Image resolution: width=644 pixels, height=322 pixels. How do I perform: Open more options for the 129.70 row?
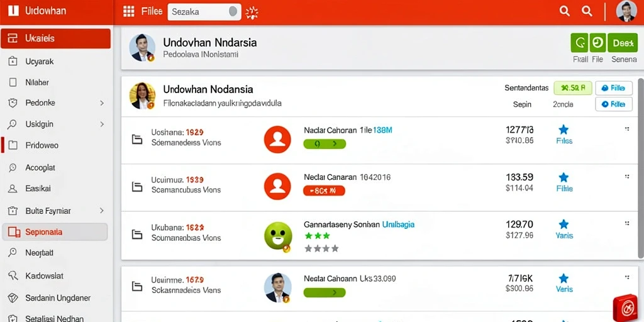point(627,223)
